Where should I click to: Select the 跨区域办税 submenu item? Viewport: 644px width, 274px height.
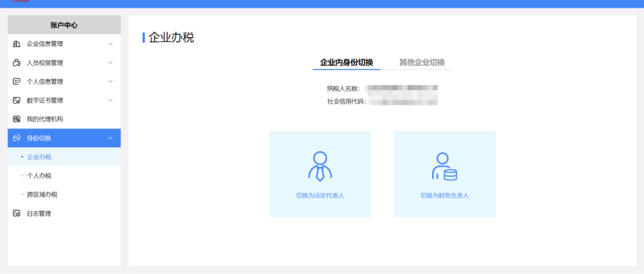64,195
